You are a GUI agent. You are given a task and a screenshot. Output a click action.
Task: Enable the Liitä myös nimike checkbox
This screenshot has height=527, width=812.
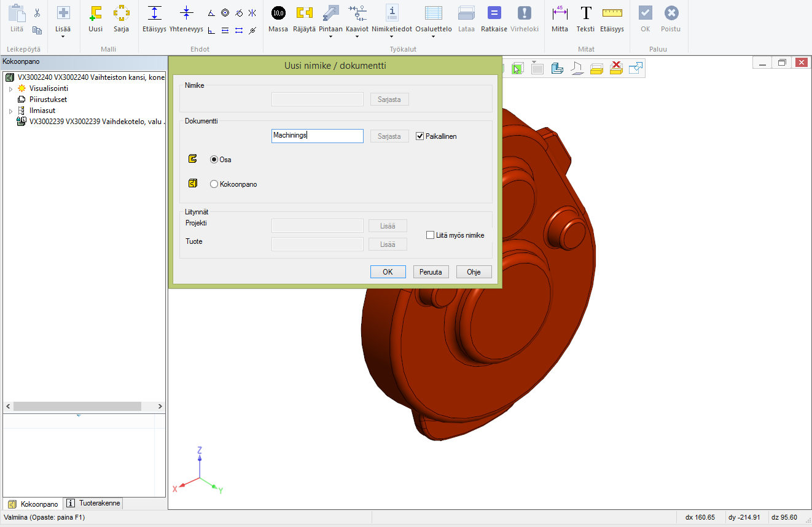click(430, 235)
